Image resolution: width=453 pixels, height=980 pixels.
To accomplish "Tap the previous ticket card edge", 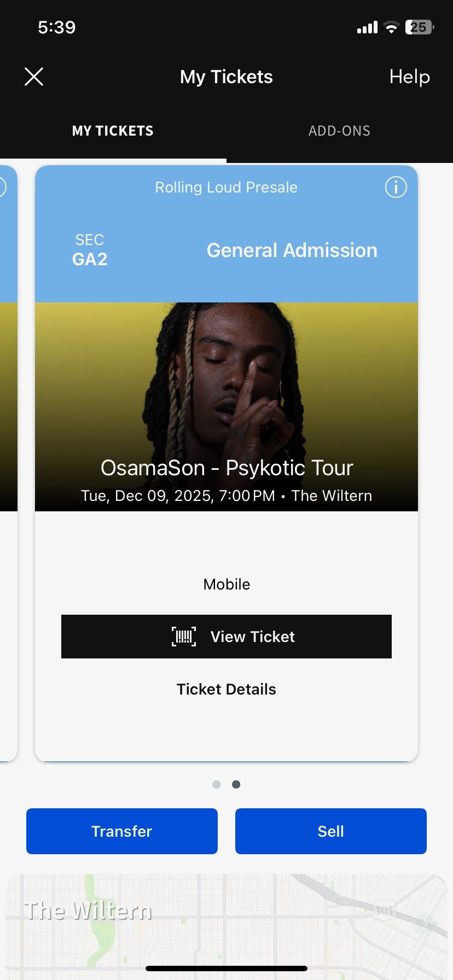I will [x=8, y=463].
